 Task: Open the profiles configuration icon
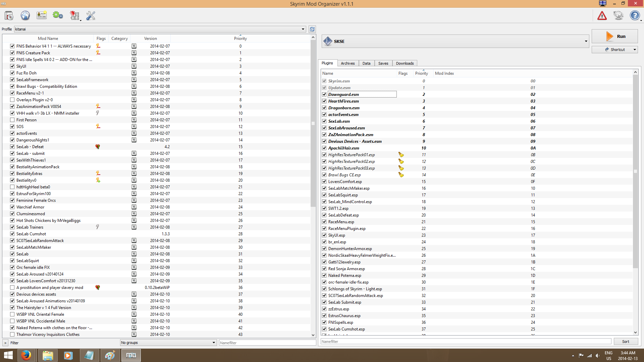[x=42, y=15]
